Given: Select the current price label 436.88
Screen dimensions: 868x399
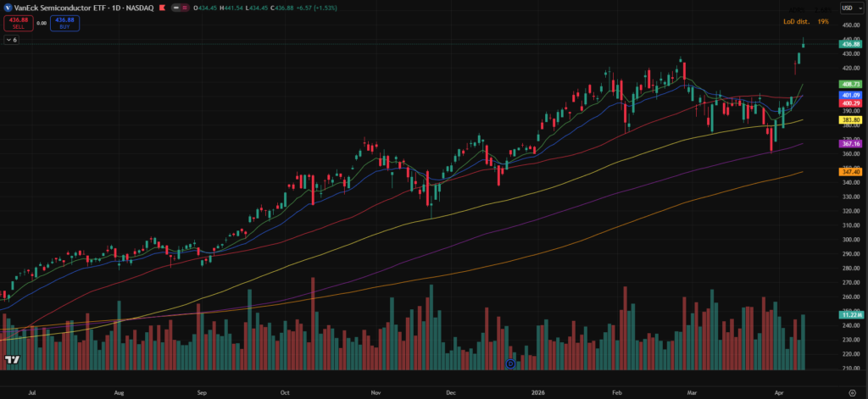Looking at the screenshot, I should click(849, 44).
